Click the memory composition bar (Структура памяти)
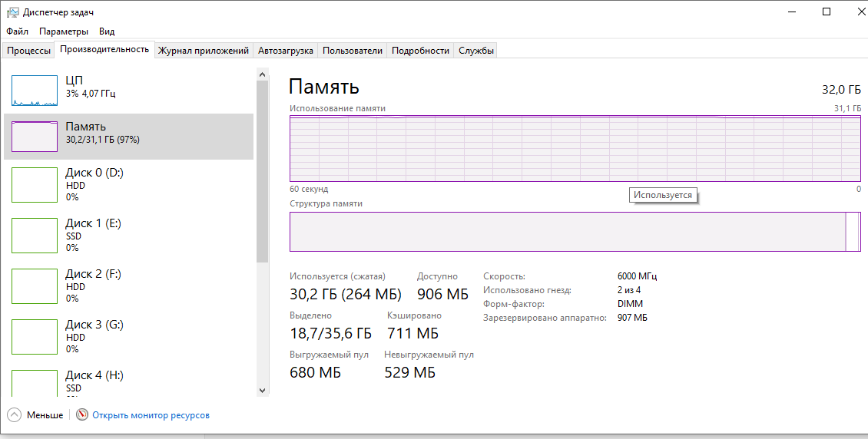 coord(567,232)
